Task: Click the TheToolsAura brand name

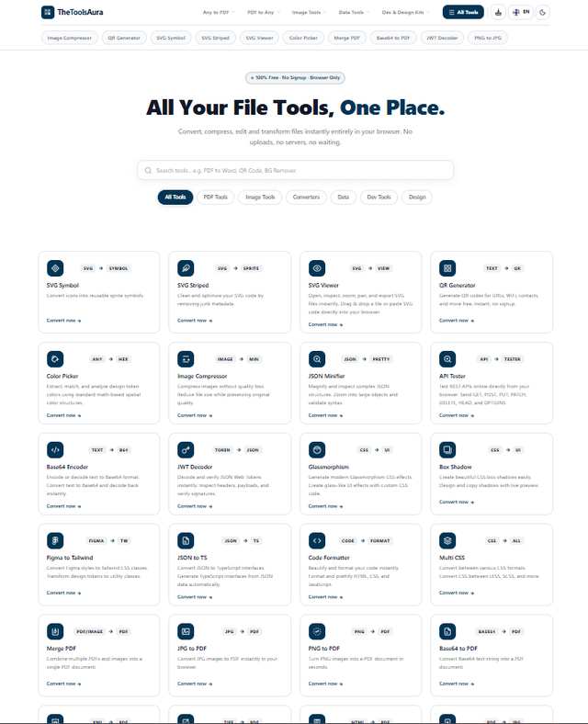Action: pos(80,13)
